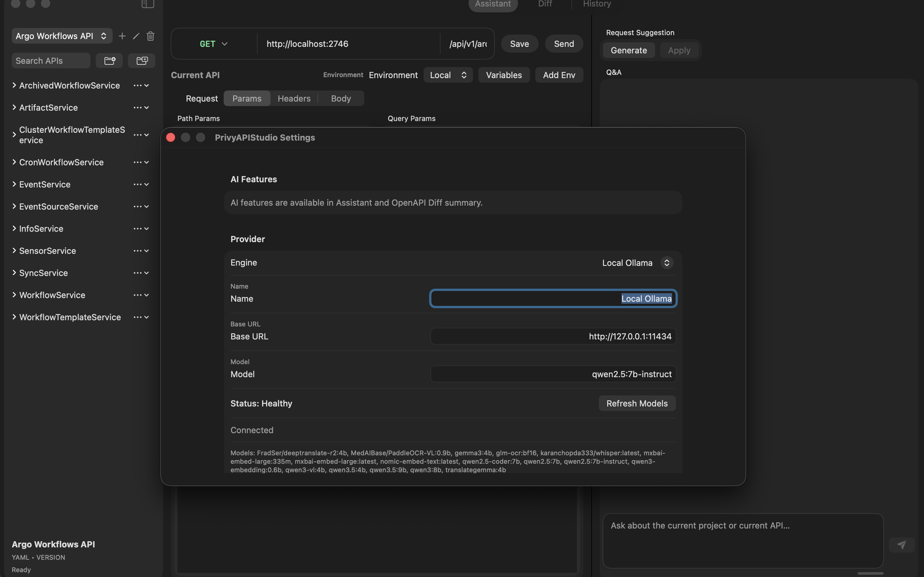This screenshot has height=577, width=924.
Task: Expand the ArtifactService tree item
Action: tap(14, 107)
